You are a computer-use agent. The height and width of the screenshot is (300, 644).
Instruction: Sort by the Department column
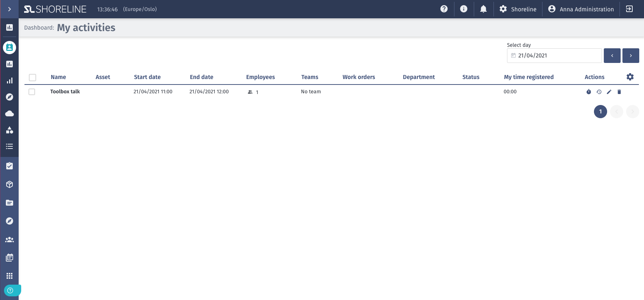(x=419, y=77)
